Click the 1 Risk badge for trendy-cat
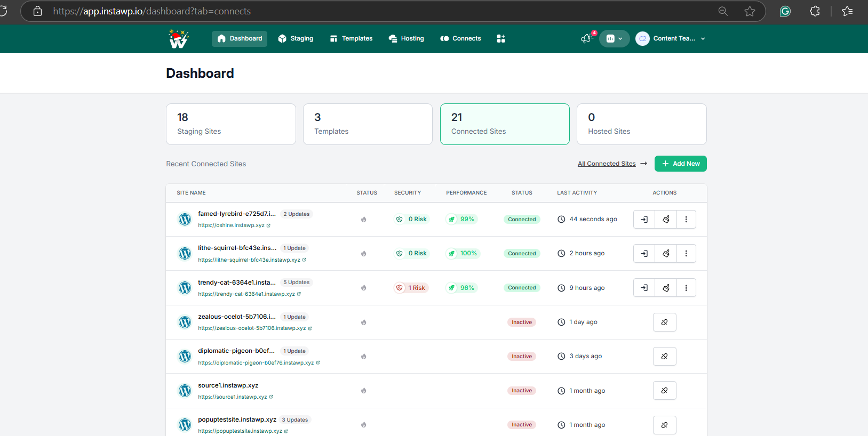The height and width of the screenshot is (436, 868). 411,288
